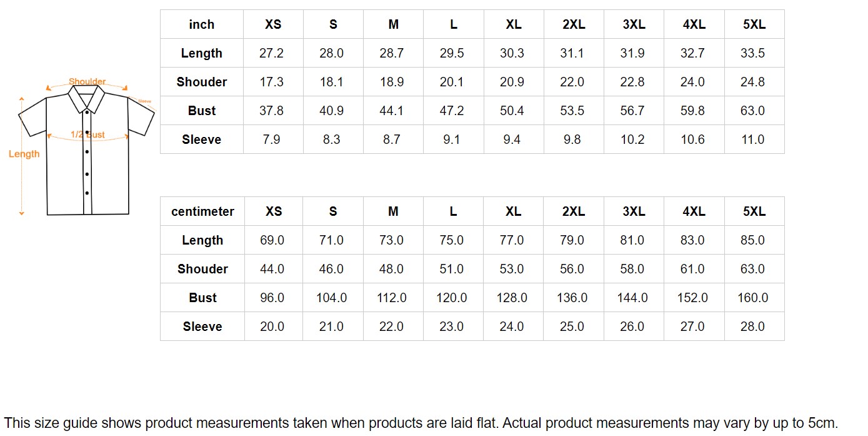Screen dimensions: 868x436
Task: Click the tiny Sleeve label on the shirt sleeve
Action: pyautogui.click(x=145, y=101)
